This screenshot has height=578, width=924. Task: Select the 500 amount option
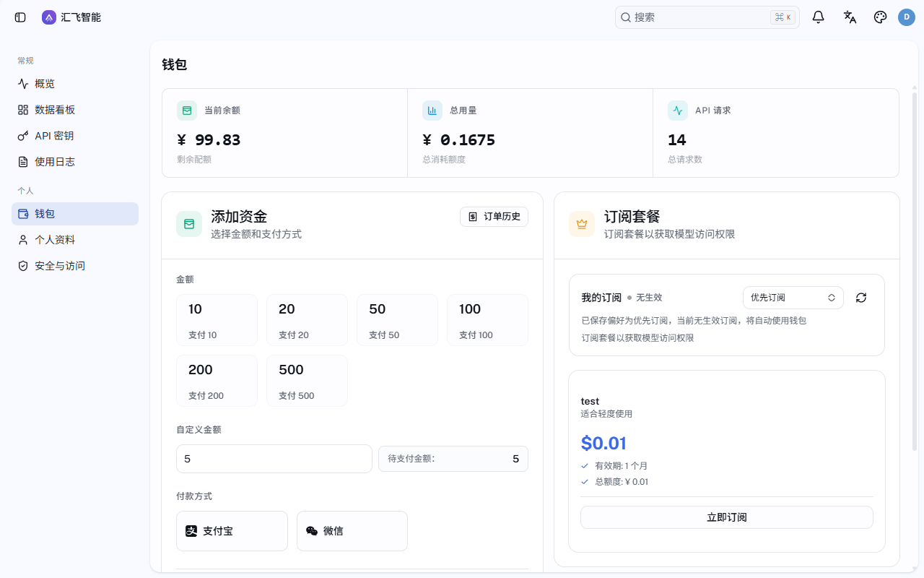point(307,381)
